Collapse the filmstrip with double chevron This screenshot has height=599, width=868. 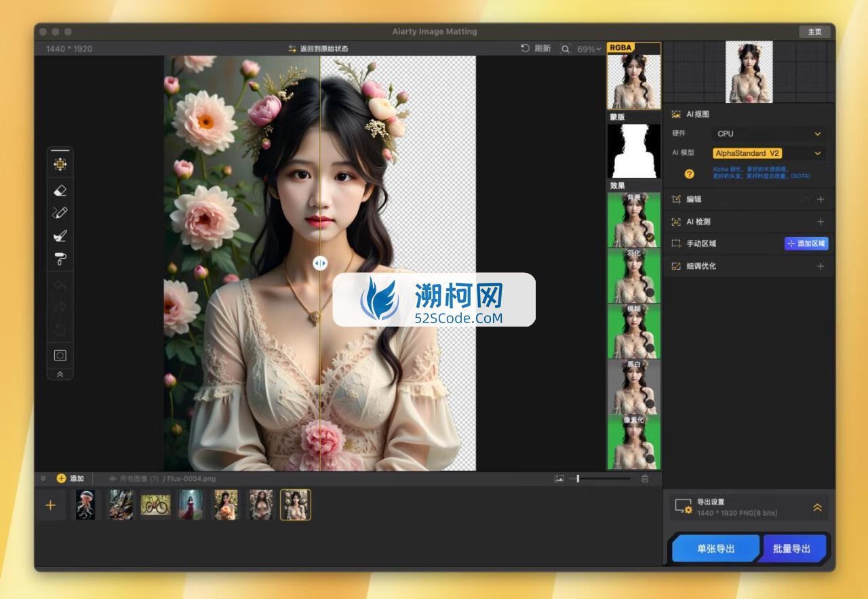click(x=43, y=478)
